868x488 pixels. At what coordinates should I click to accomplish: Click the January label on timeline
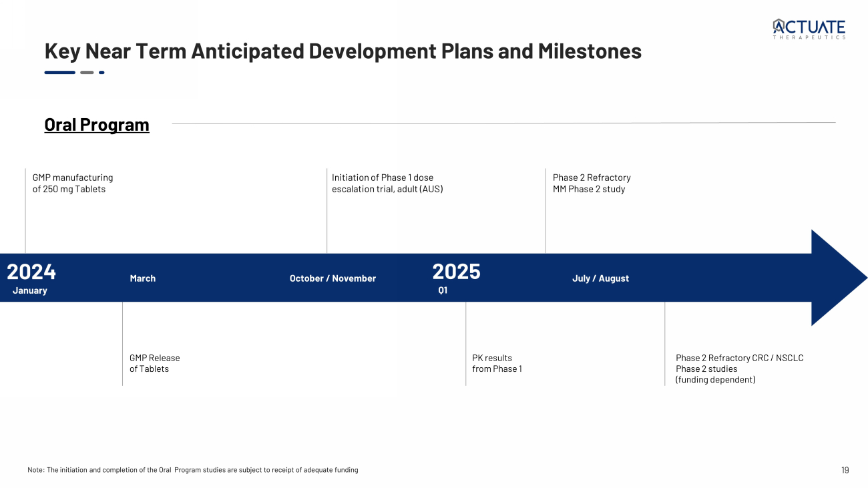coord(30,290)
